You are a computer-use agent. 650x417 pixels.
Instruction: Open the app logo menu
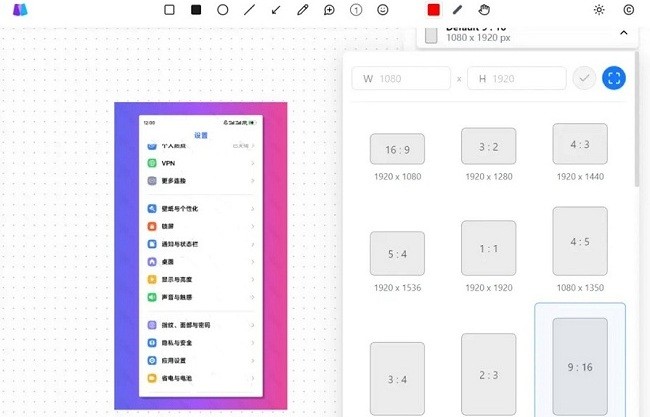[x=20, y=10]
